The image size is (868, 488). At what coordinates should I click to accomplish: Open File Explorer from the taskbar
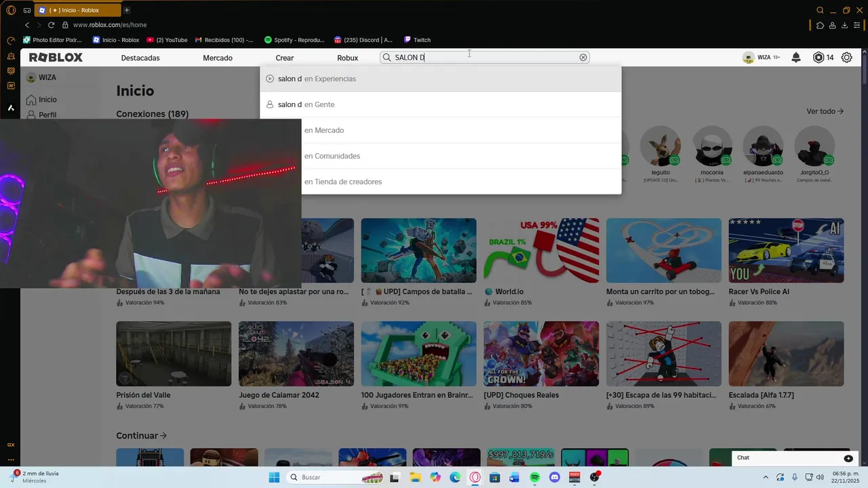(x=415, y=477)
